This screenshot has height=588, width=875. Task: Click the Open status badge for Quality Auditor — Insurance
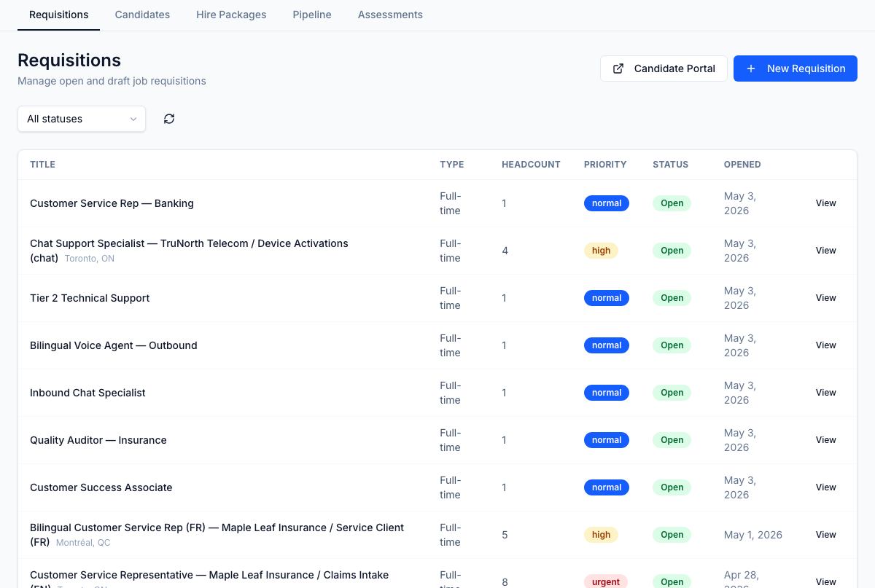click(672, 440)
